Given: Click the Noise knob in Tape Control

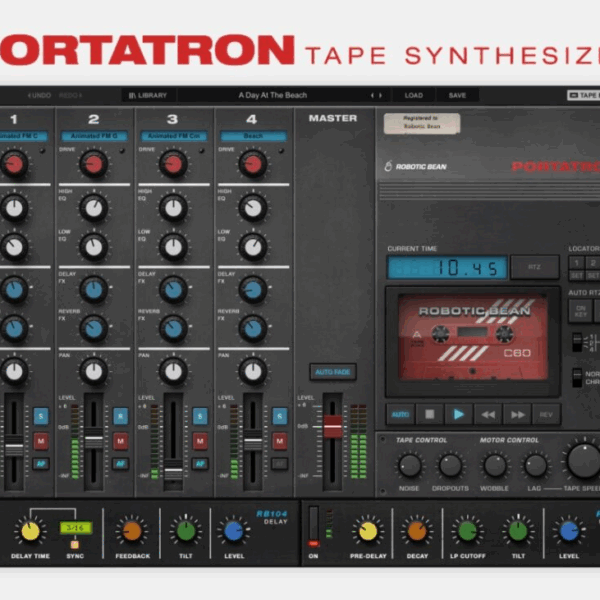Looking at the screenshot, I should point(410,466).
